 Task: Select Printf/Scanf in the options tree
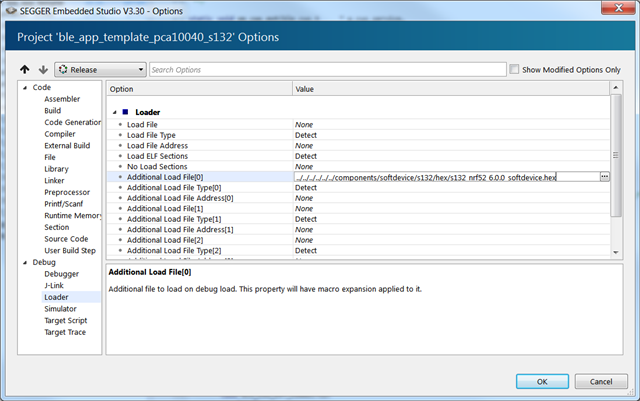pos(63,204)
